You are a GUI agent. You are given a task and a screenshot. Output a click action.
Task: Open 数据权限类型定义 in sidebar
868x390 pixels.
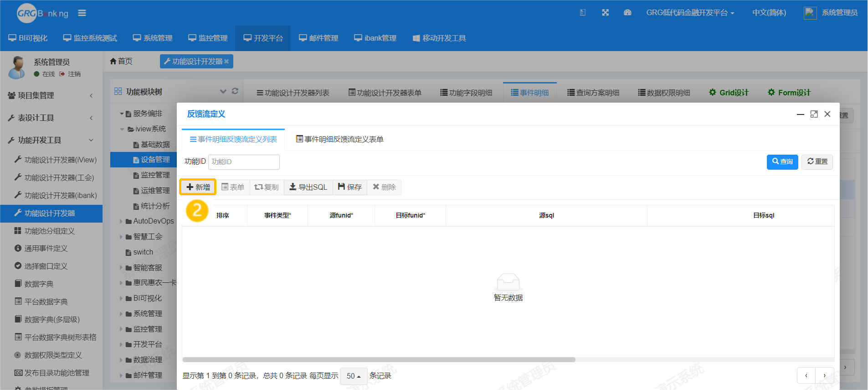click(x=48, y=355)
